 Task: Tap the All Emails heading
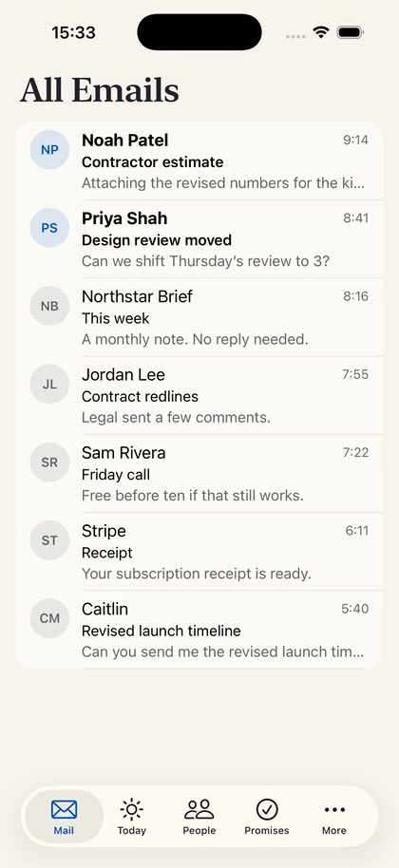pos(100,90)
